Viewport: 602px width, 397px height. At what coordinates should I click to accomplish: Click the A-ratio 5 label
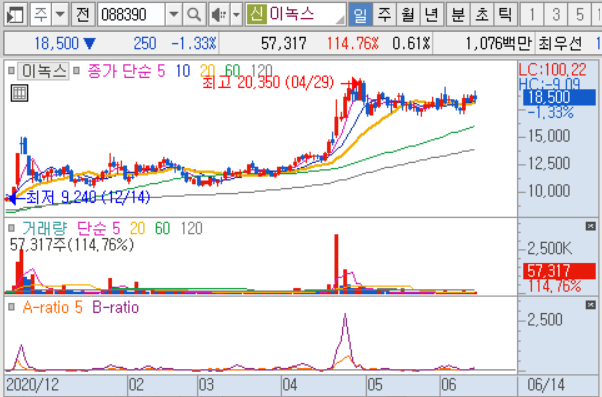(53, 308)
